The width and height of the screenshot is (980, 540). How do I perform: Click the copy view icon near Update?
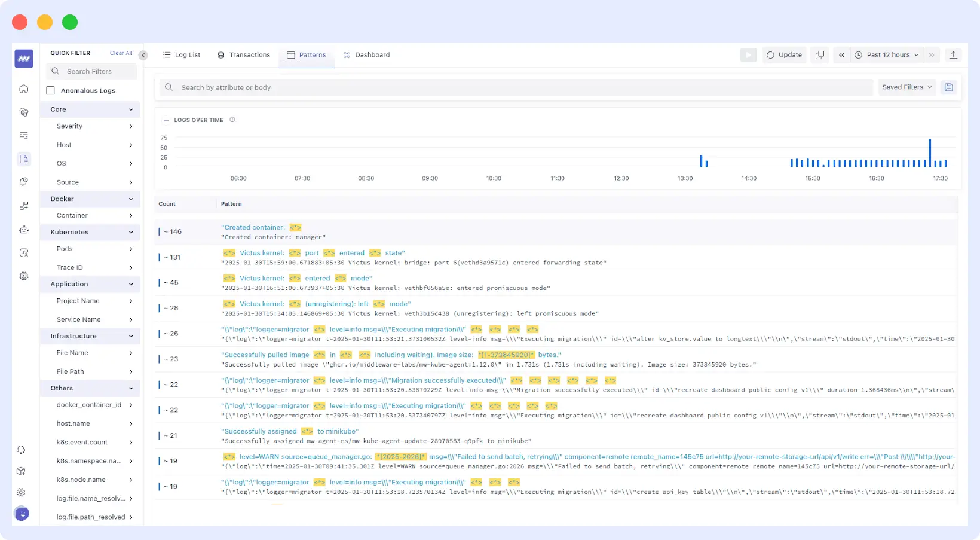click(820, 55)
